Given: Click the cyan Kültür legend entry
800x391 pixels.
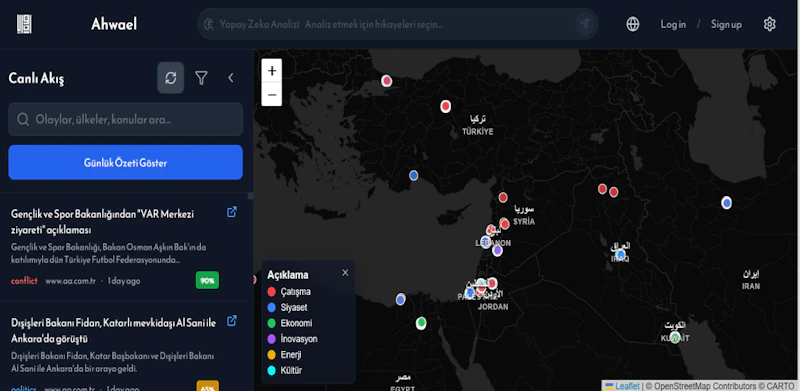Looking at the screenshot, I should point(284,370).
